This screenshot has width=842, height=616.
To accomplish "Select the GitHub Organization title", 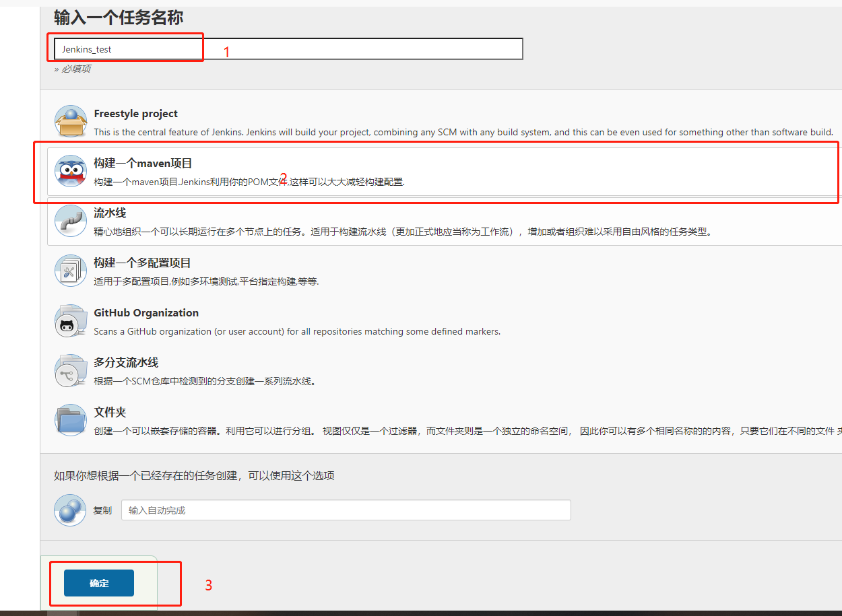I will click(146, 313).
